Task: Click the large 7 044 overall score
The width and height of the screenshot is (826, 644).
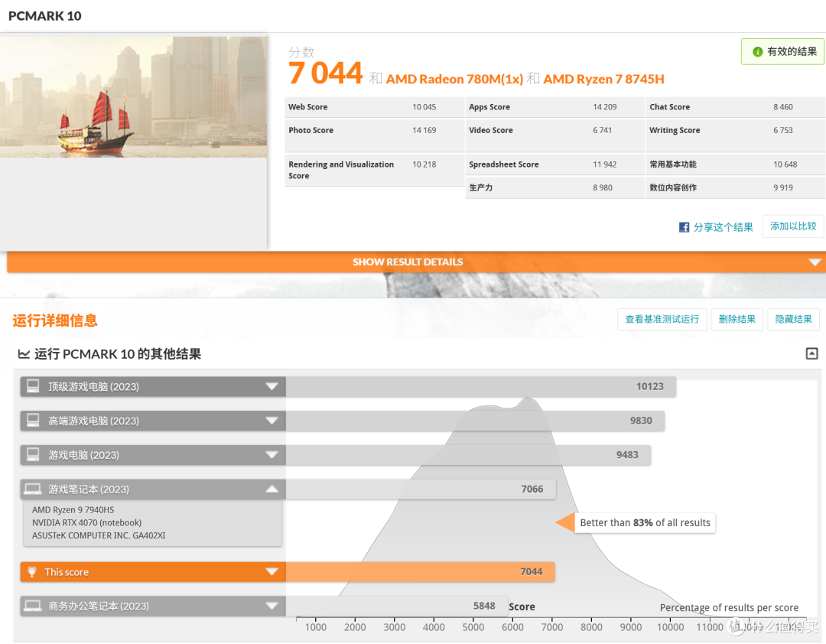Action: click(x=326, y=73)
